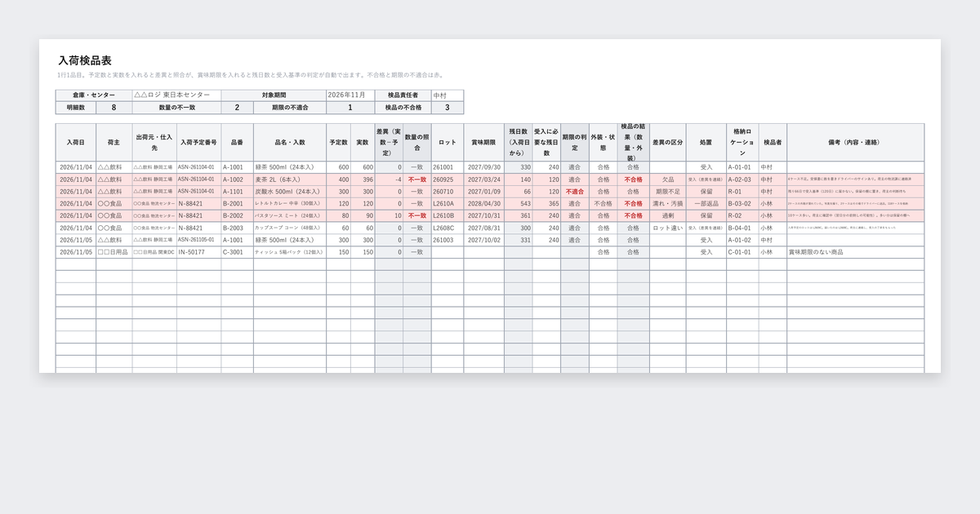The height and width of the screenshot is (514, 980).
Task: Click the item code cell C-3001
Action: [237, 253]
